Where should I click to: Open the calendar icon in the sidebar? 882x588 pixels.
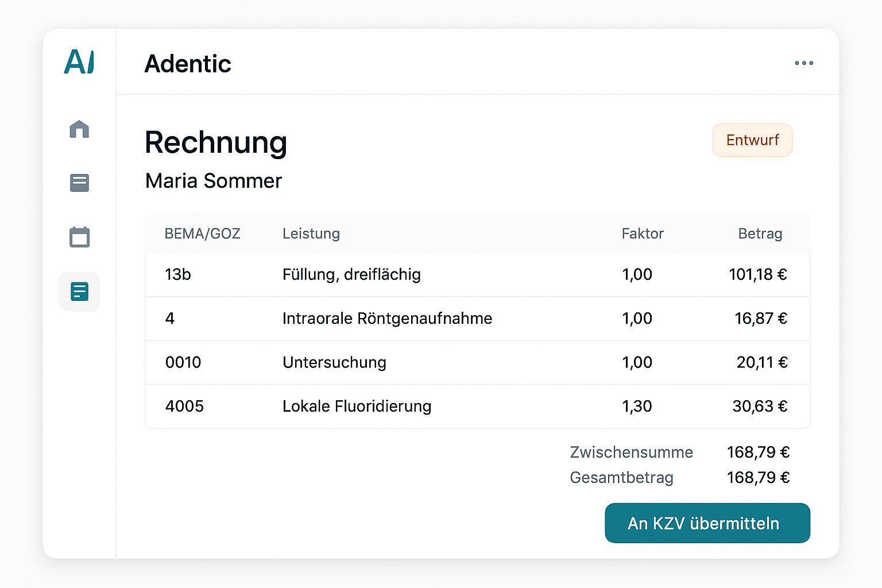[79, 237]
